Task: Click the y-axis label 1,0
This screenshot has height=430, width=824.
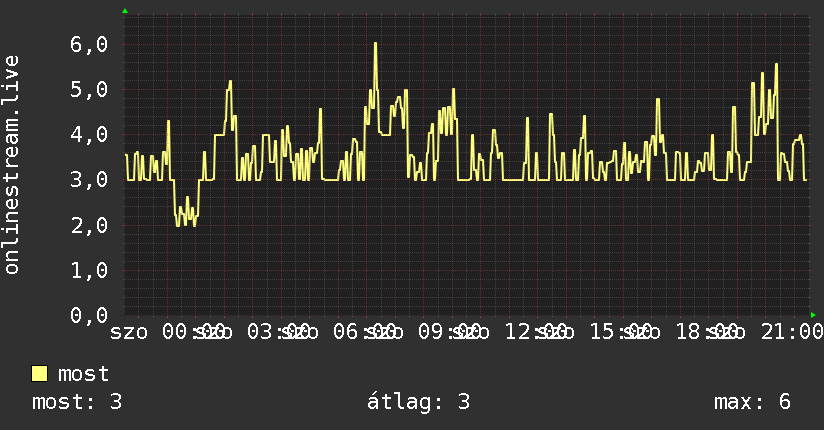Action: tap(89, 271)
